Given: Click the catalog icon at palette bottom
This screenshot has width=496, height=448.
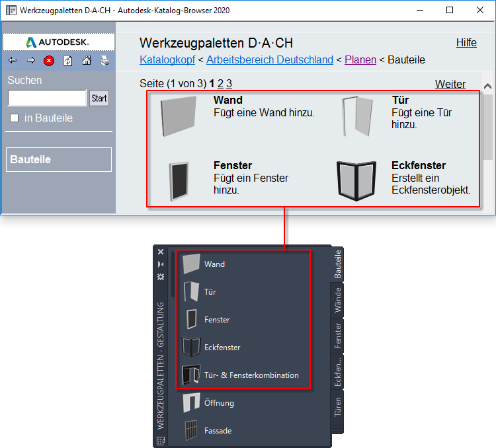Looking at the screenshot, I should tap(161, 441).
